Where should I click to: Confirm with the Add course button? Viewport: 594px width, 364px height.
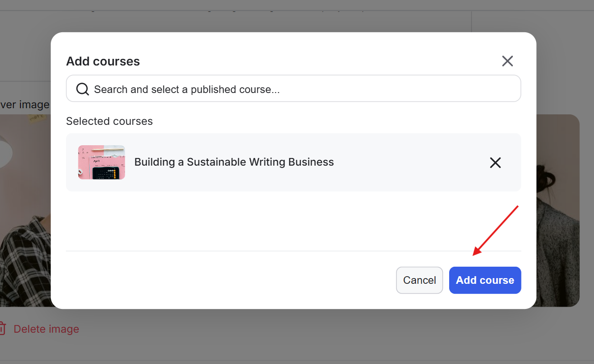click(485, 280)
